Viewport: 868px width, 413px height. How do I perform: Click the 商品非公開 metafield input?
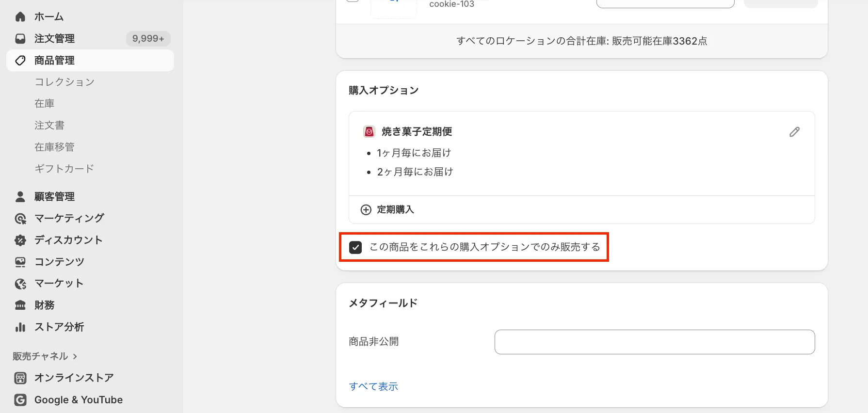pos(654,342)
